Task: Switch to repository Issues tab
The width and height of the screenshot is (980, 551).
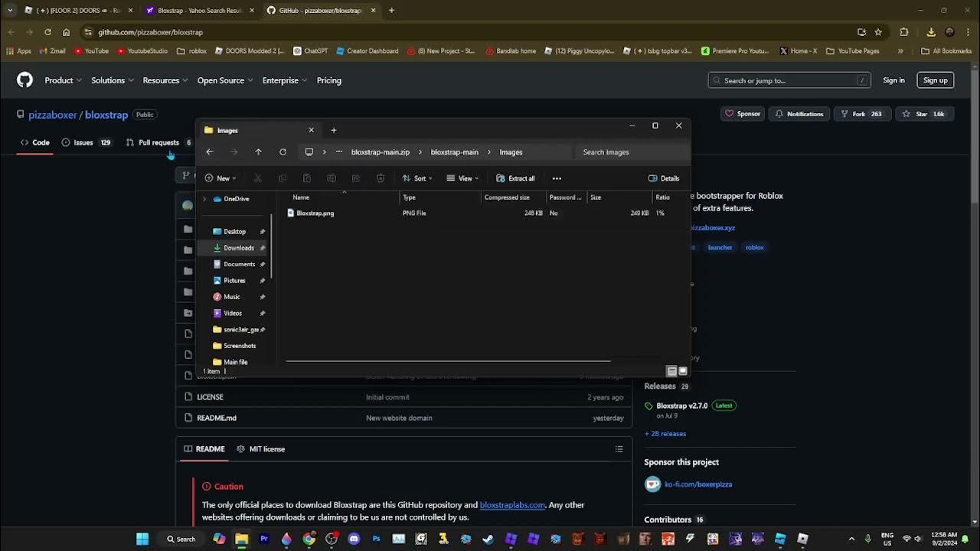Action: pyautogui.click(x=86, y=142)
